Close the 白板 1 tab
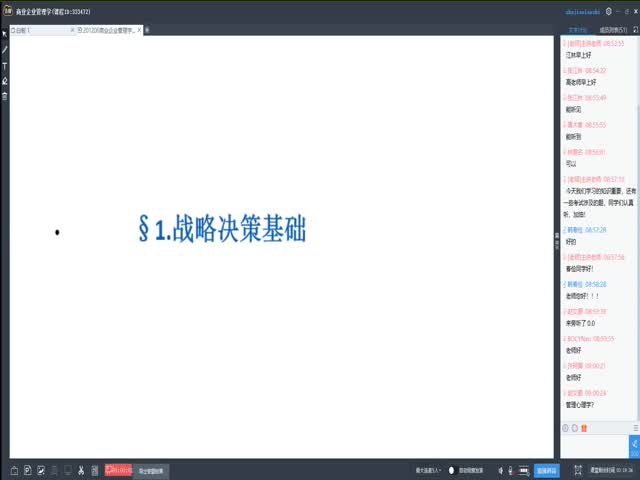Viewport: 640px width, 480px height. (72, 30)
